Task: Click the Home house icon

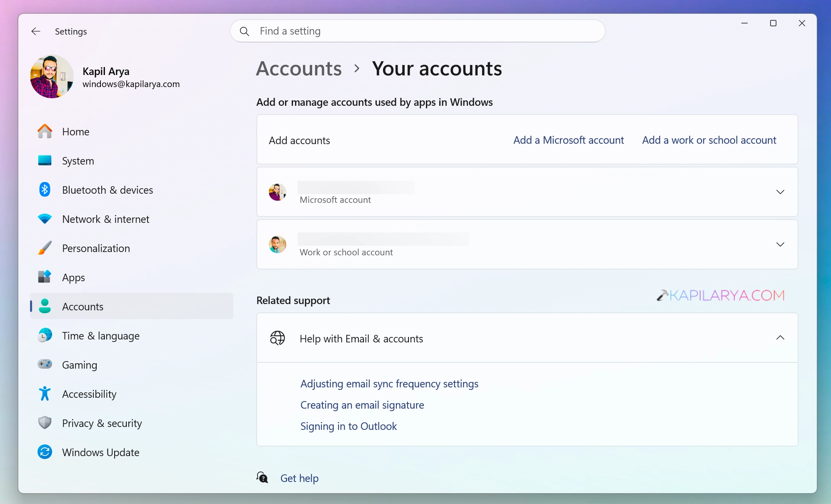Action: pos(45,132)
